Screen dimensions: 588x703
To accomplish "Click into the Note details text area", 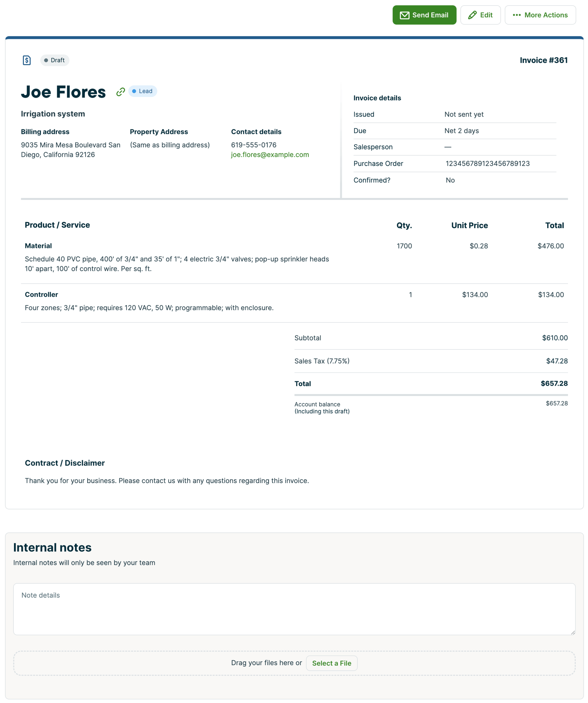I will pyautogui.click(x=294, y=609).
